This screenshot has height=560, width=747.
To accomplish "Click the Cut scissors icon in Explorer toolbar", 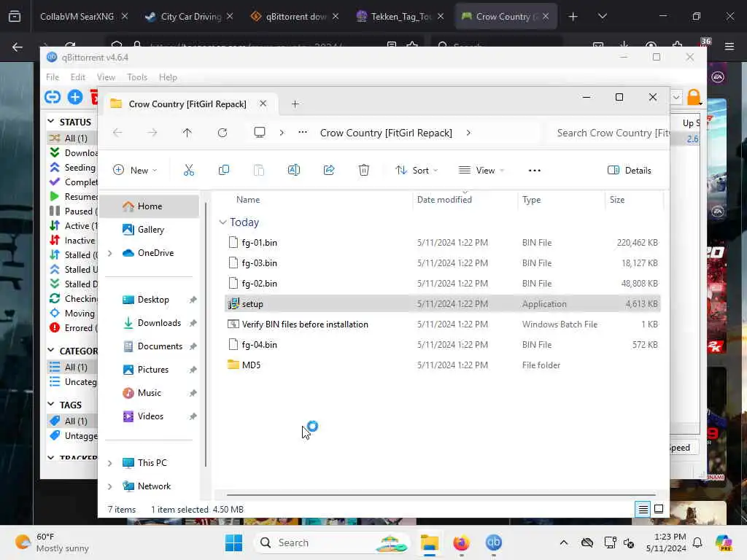I will [x=189, y=170].
